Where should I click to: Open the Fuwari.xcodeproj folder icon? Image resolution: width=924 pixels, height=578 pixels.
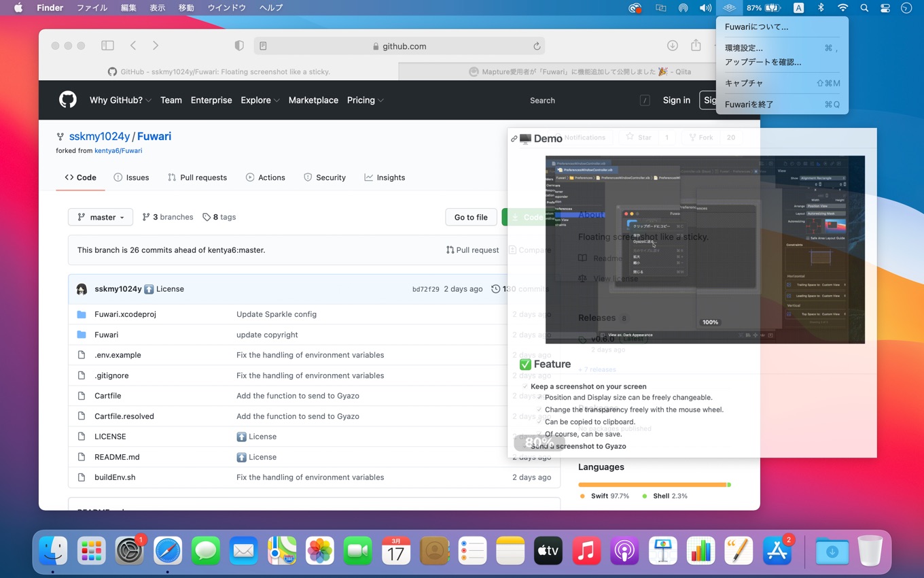(82, 314)
